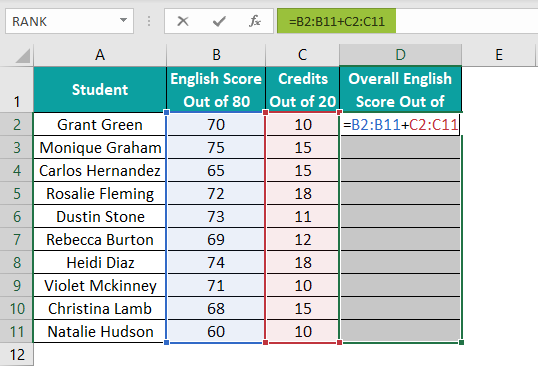Screen dimensions: 538x366
Task: Select row 10 header
Action: [16, 308]
